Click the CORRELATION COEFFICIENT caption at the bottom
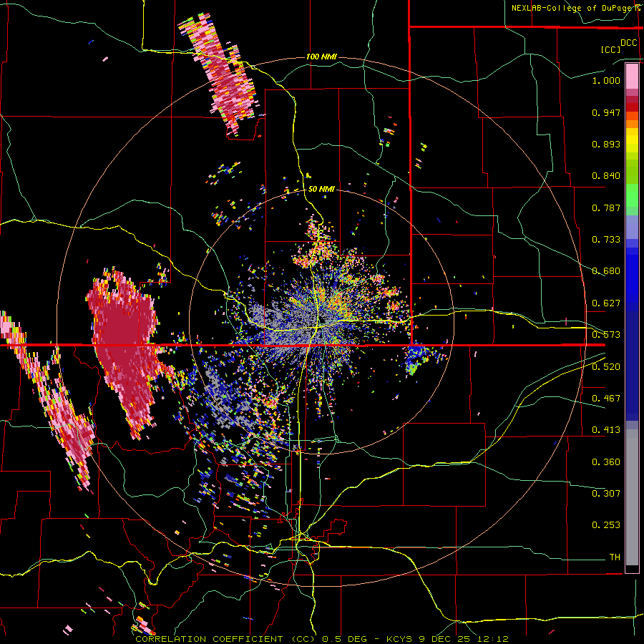Viewport: 644px width, 644px height. 322,639
